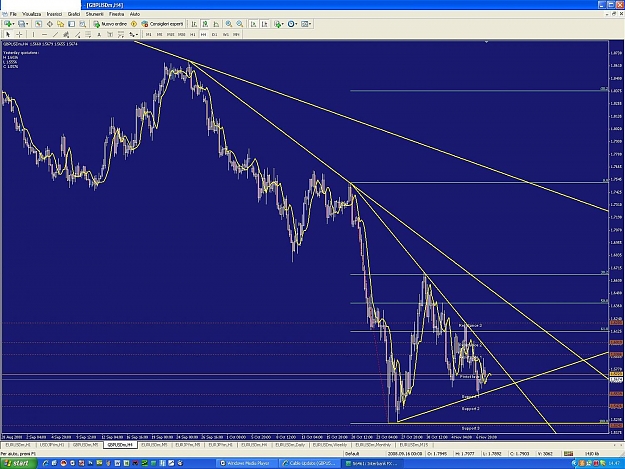The width and height of the screenshot is (625, 469).
Task: Switch to the USDJPYm,H1 chart tab
Action: 52,445
